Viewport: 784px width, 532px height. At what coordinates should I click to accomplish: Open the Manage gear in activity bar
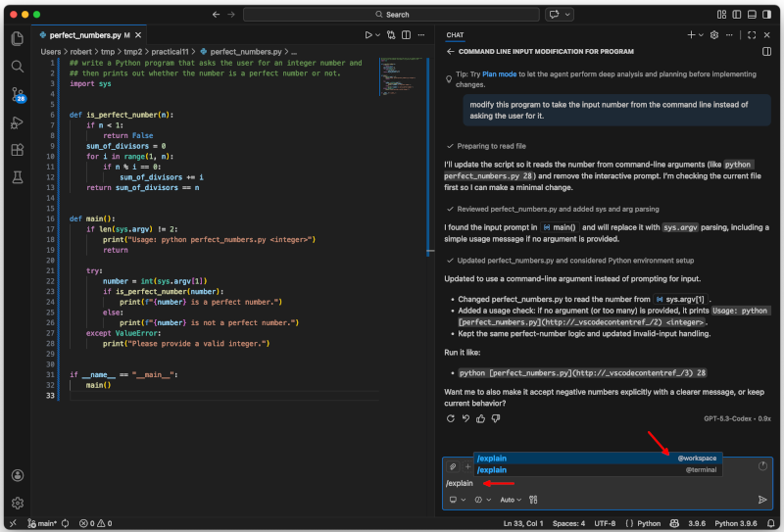point(17,503)
